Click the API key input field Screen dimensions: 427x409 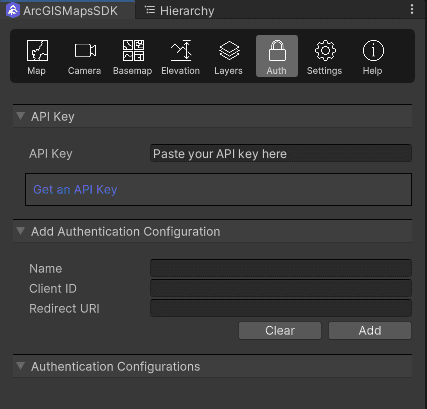click(281, 153)
